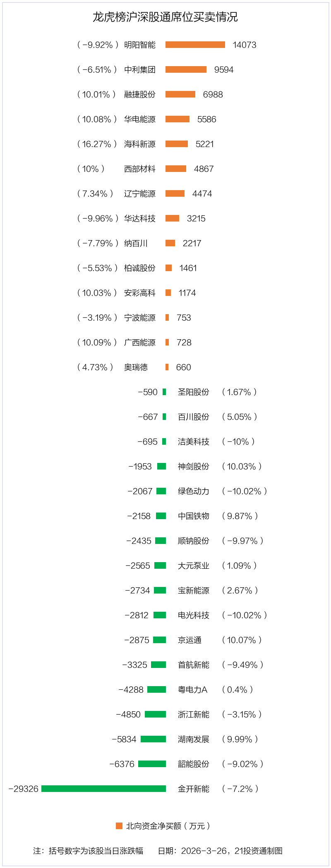Viewport: 331px width, 868px height.
Task: Select the green bar for 湖南发展
Action: (x=153, y=739)
